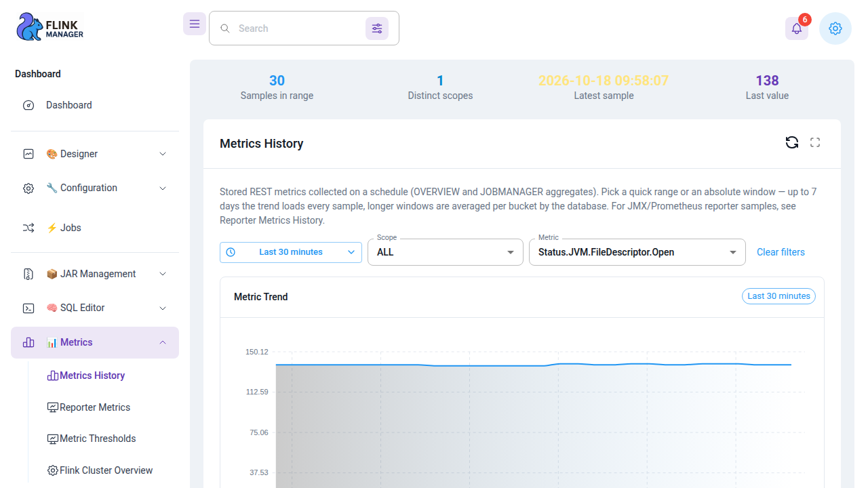Toggle the sidebar hamburger menu

coord(195,24)
